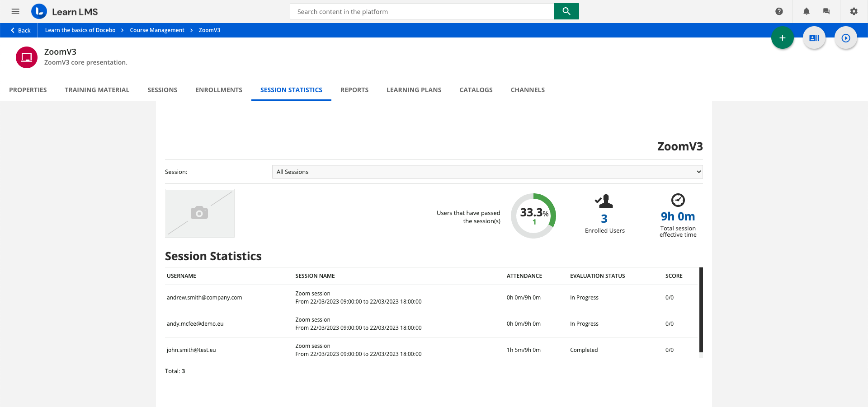The height and width of the screenshot is (407, 868).
Task: Open the help question mark icon
Action: pyautogui.click(x=779, y=11)
